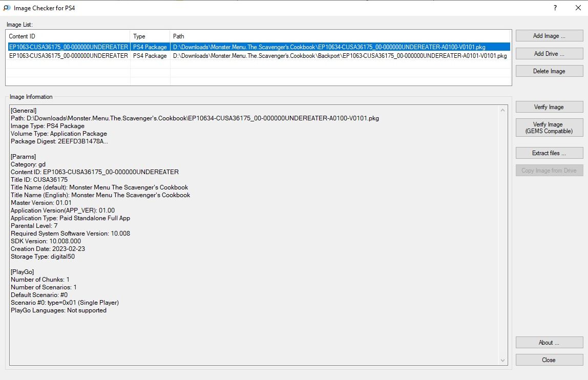The height and width of the screenshot is (380, 588).
Task: Click the Path line in General section
Action: (x=195, y=118)
